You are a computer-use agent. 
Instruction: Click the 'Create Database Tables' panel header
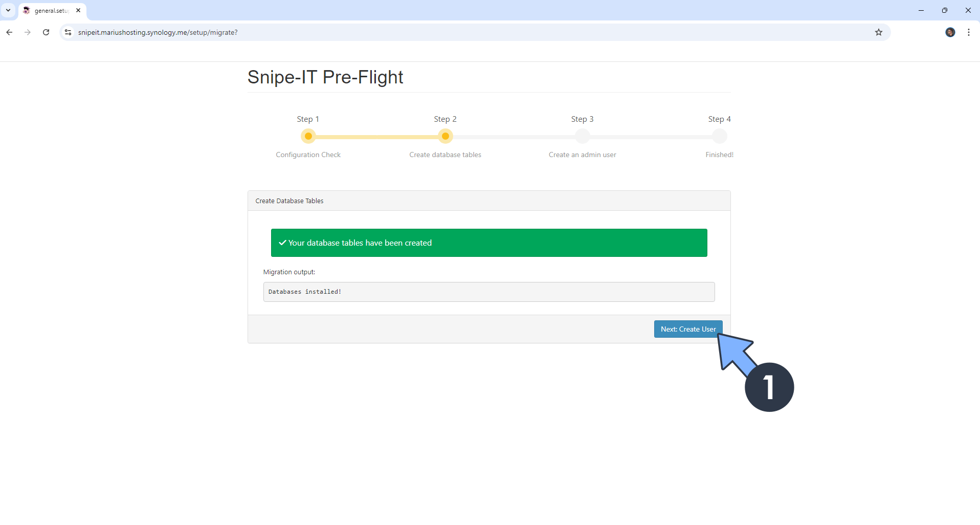click(x=489, y=201)
